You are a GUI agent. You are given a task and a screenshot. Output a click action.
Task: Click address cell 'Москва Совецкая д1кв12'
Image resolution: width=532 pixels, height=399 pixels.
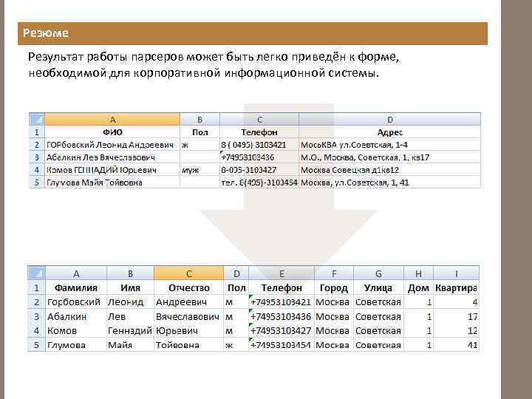pos(390,170)
